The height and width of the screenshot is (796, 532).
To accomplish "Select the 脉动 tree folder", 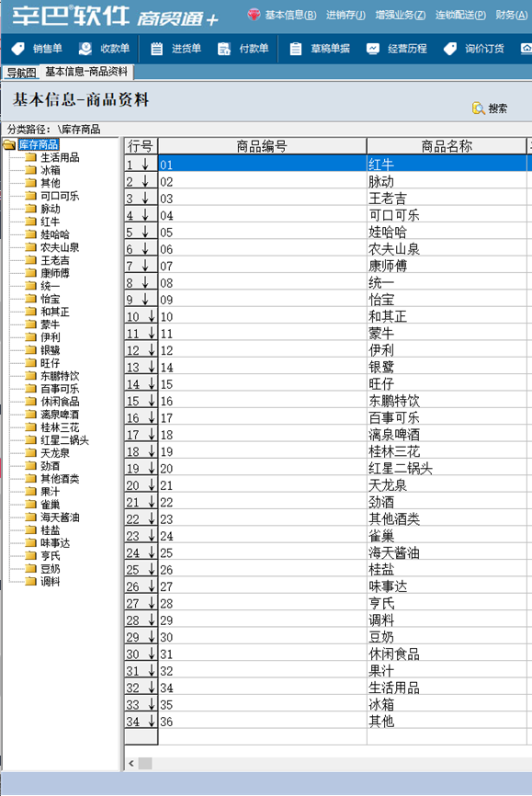I will tap(51, 209).
